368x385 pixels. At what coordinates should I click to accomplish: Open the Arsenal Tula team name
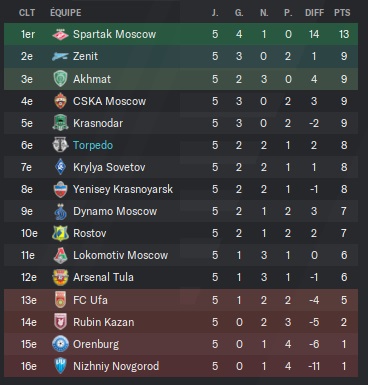pyautogui.click(x=103, y=277)
